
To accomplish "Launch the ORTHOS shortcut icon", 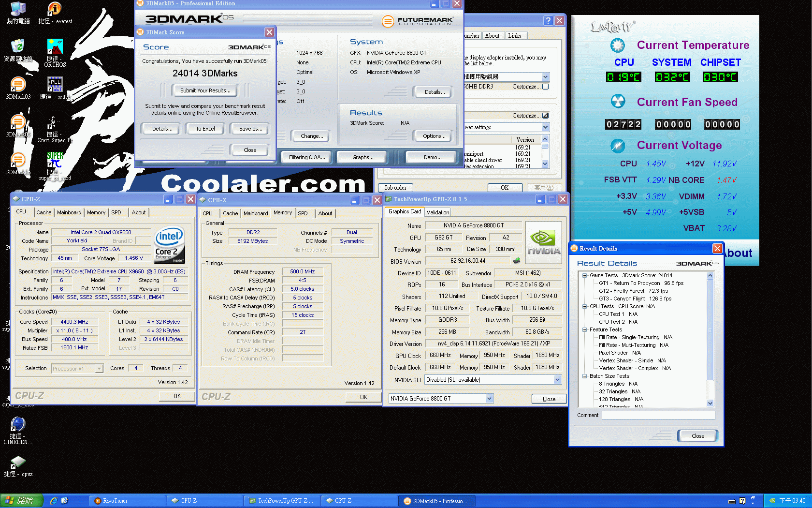I will [55, 53].
